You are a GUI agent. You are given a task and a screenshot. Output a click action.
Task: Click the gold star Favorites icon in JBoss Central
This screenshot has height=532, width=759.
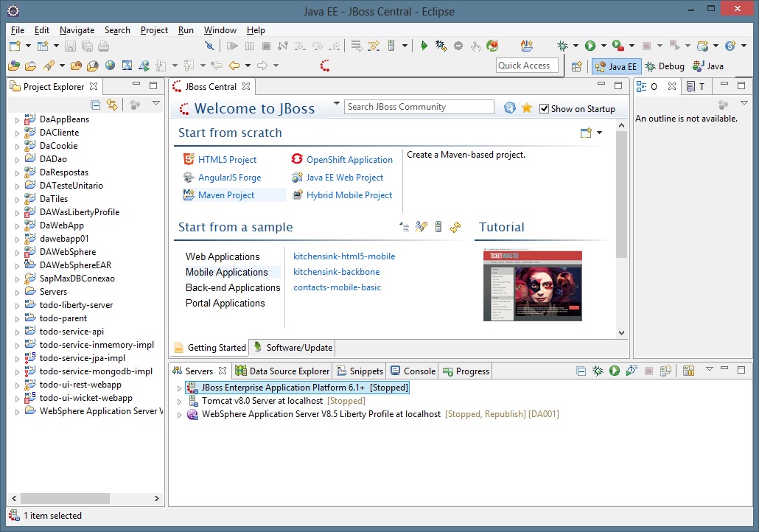(x=527, y=108)
